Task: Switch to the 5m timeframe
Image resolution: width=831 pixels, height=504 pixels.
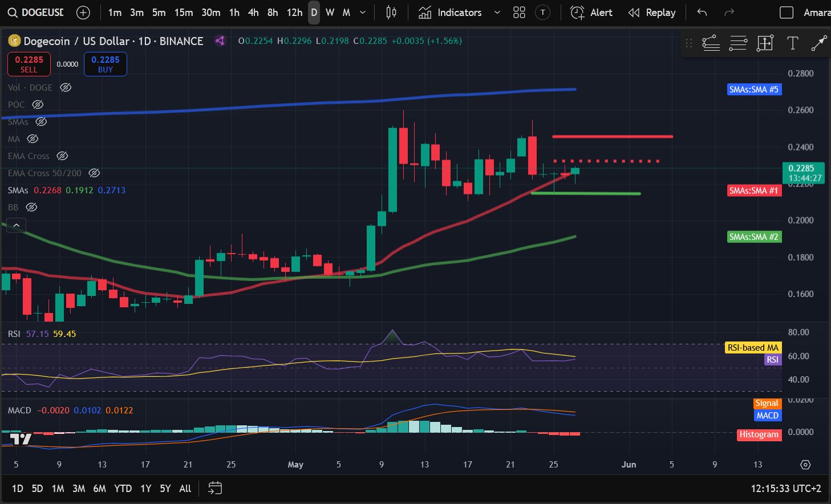Action: (x=159, y=13)
